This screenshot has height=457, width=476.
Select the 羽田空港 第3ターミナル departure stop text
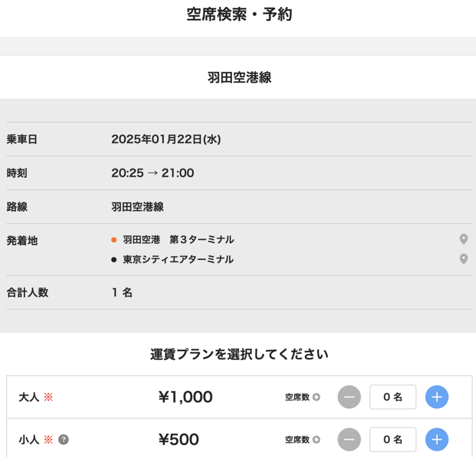178,240
